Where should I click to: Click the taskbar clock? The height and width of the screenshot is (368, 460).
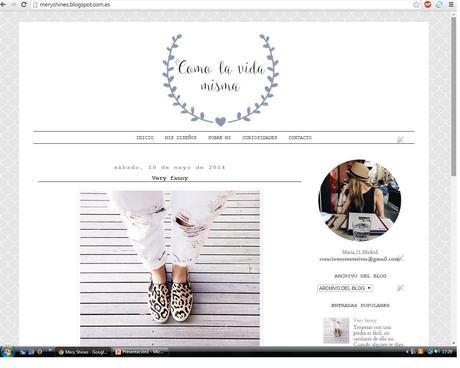click(x=447, y=352)
